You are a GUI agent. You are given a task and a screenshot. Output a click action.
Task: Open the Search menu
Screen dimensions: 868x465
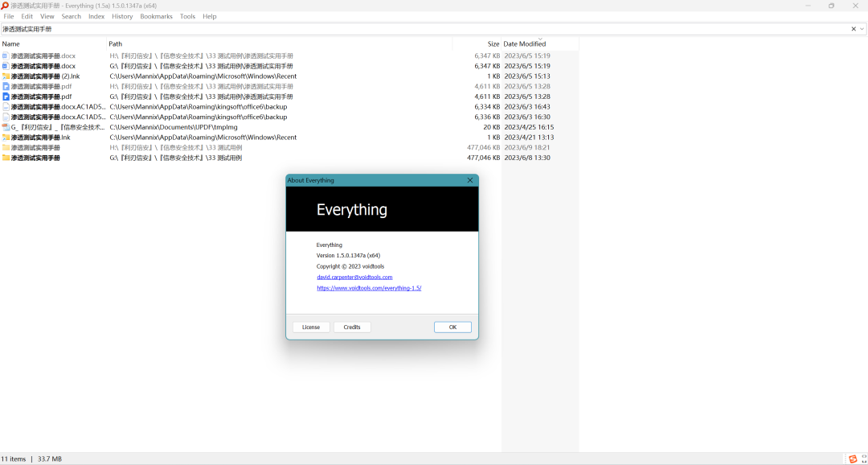tap(72, 17)
